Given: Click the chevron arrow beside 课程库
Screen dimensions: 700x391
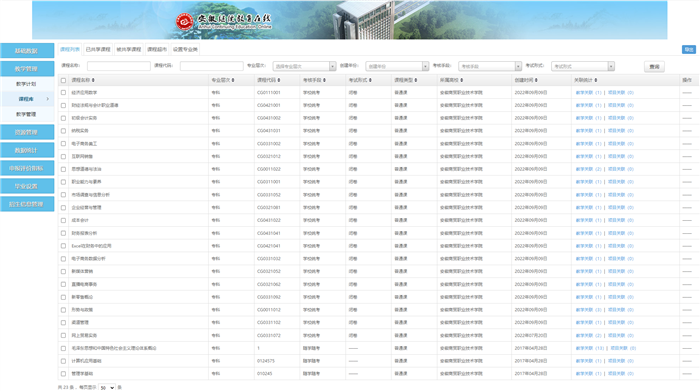Looking at the screenshot, I should coord(48,99).
